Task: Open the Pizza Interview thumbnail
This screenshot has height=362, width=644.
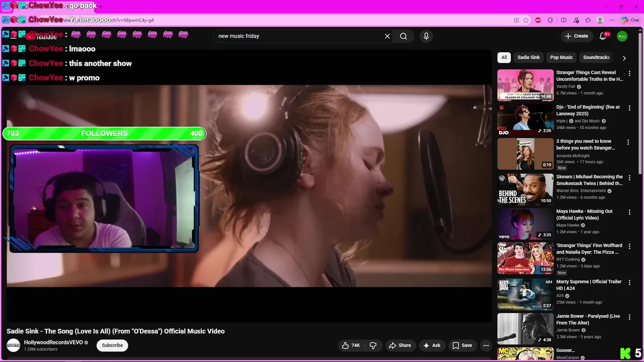Action: 525,258
